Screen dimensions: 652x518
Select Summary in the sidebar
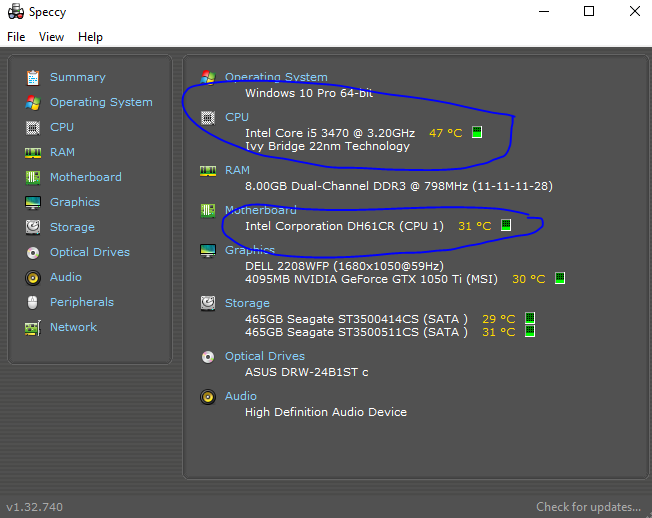click(x=78, y=77)
